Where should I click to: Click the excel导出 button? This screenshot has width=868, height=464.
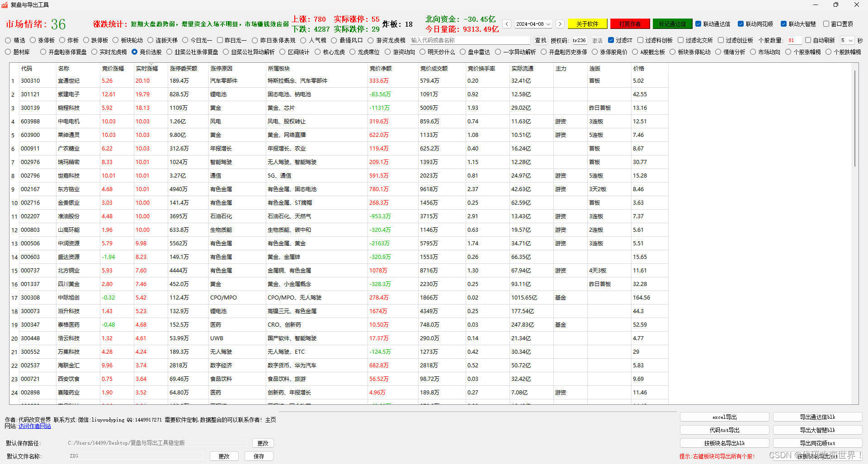tap(724, 417)
